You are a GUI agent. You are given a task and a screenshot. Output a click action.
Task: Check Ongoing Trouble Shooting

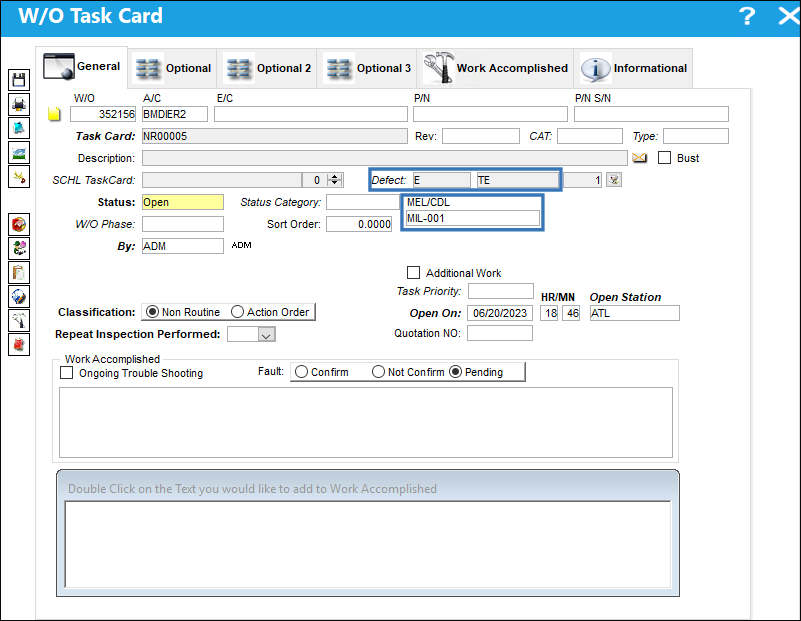(x=66, y=373)
